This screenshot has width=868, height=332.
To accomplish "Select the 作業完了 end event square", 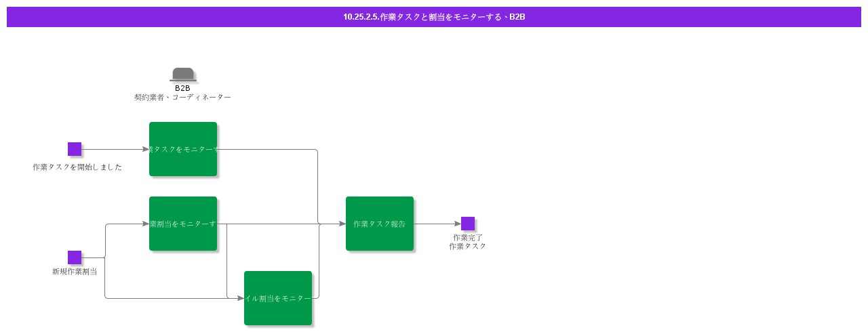I will (x=468, y=224).
